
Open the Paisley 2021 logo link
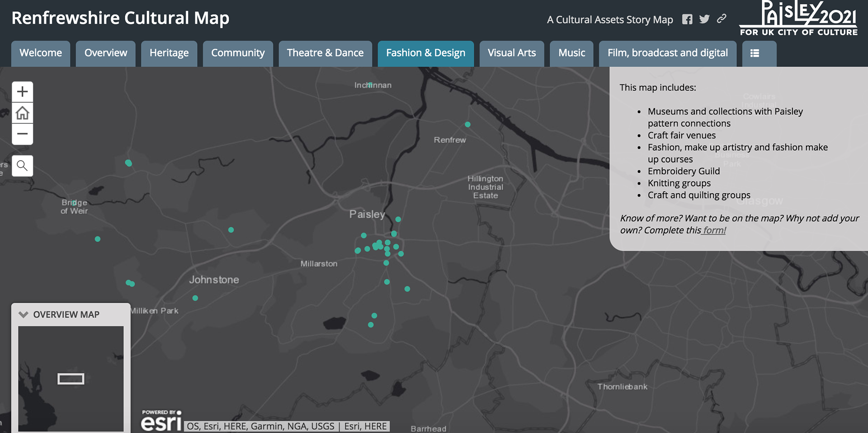798,18
